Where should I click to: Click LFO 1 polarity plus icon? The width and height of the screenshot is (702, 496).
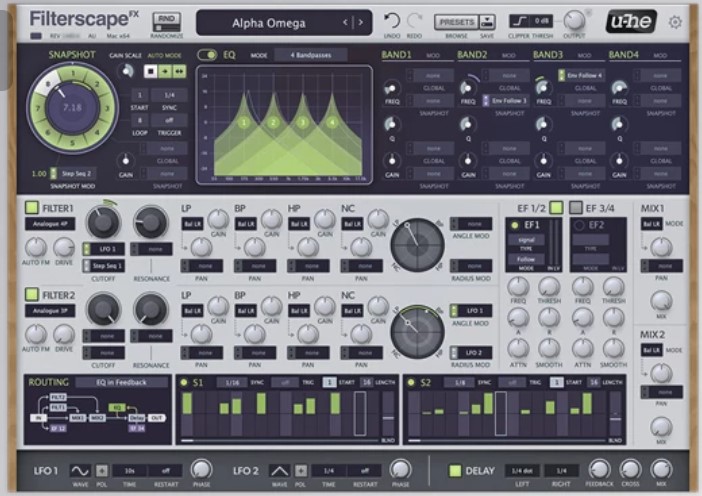tap(102, 471)
